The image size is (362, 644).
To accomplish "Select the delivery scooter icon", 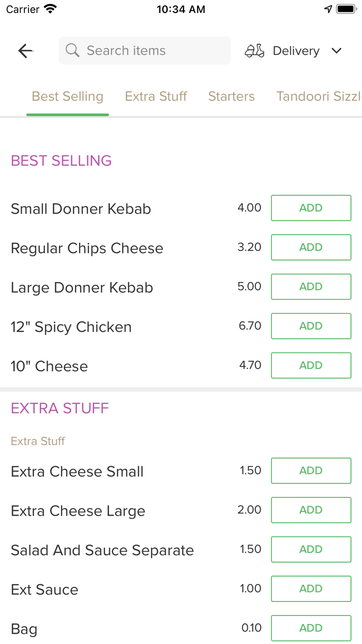I will coord(254,50).
